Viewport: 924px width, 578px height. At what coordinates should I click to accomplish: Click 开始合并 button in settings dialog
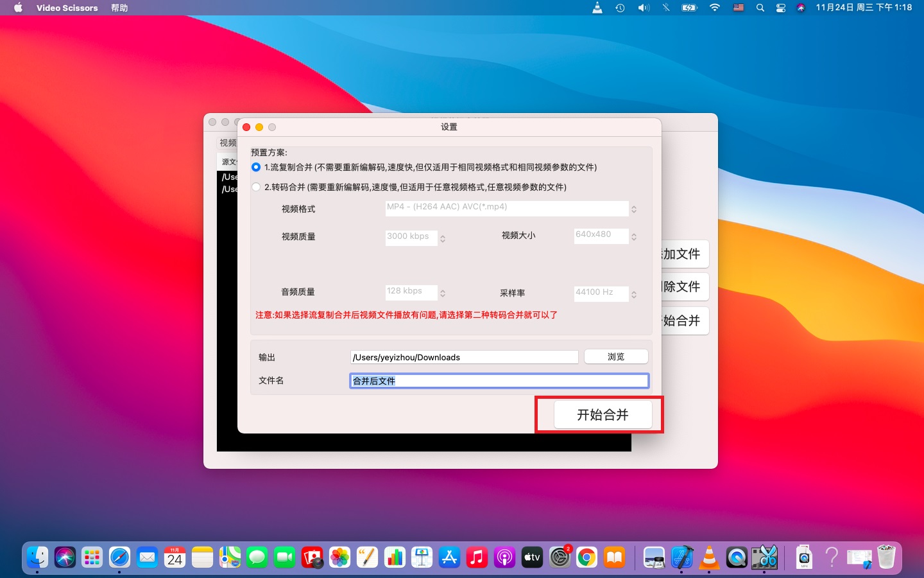[603, 415]
